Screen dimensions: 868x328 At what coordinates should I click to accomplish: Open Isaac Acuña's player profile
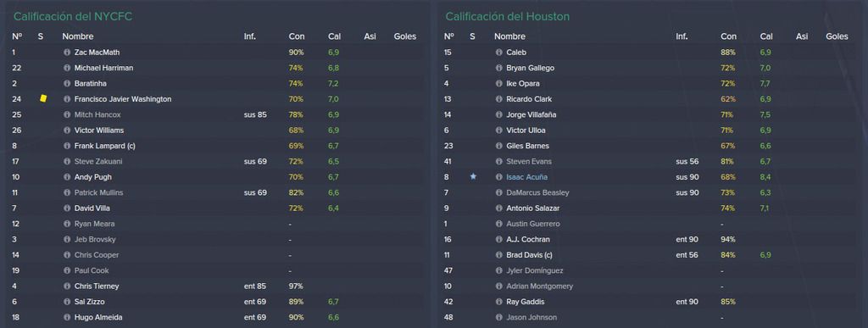coord(526,177)
